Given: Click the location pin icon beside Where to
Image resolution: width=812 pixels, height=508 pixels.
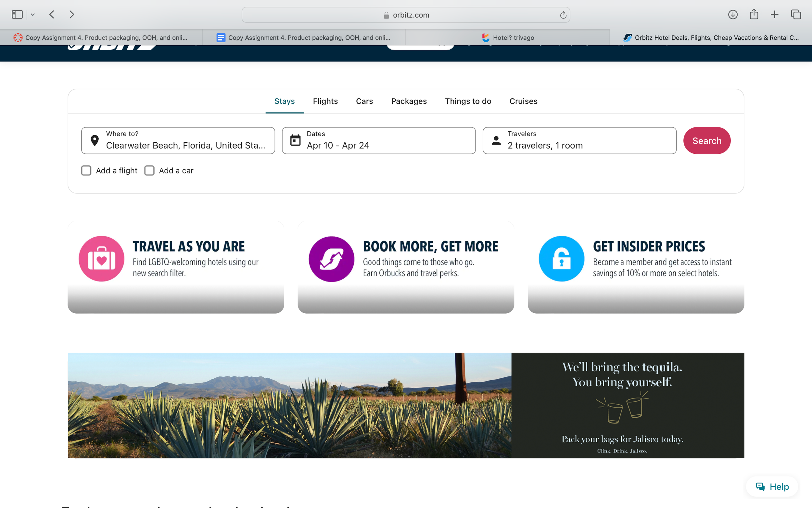Looking at the screenshot, I should tap(95, 140).
